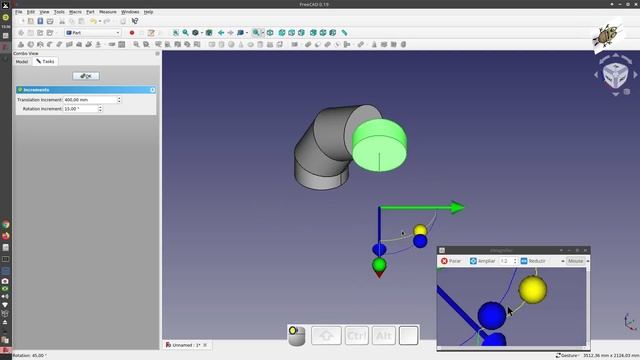Adjust magnifier zoom factor 1.2 spinbox
The image size is (640, 360).
(x=508, y=261)
